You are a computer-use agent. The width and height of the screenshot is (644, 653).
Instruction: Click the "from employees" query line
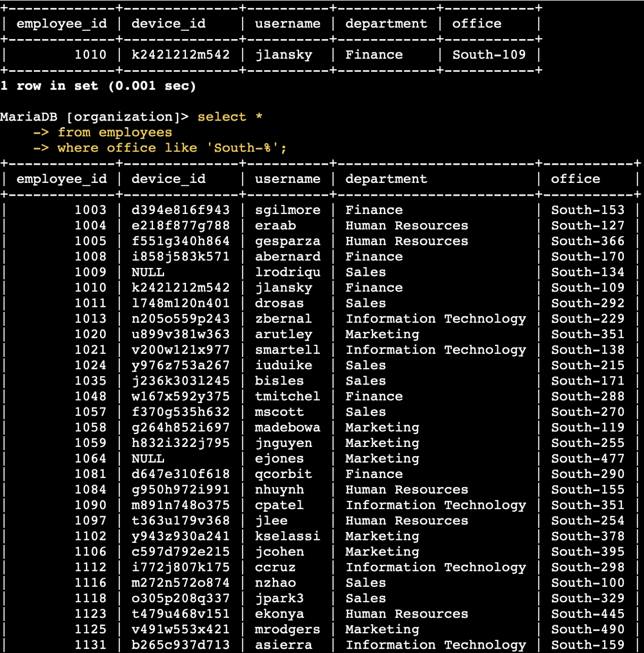point(114,132)
